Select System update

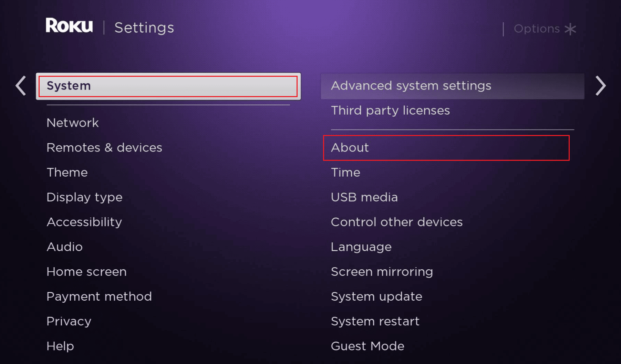tap(377, 297)
